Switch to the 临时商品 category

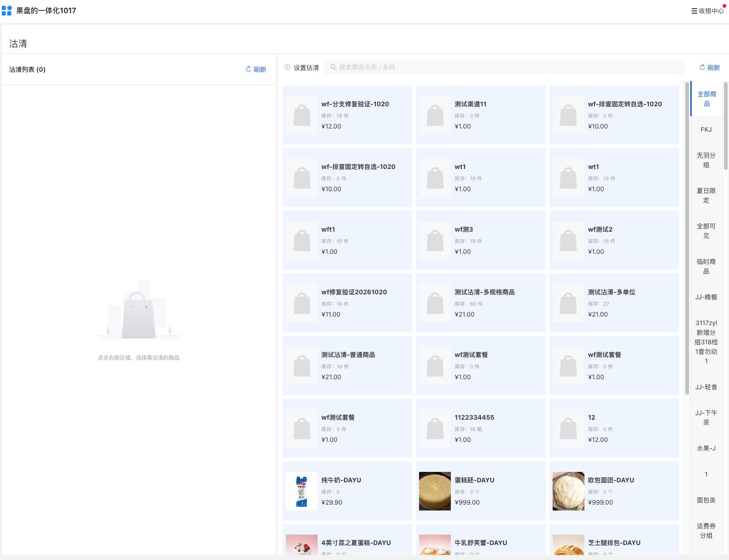(706, 266)
